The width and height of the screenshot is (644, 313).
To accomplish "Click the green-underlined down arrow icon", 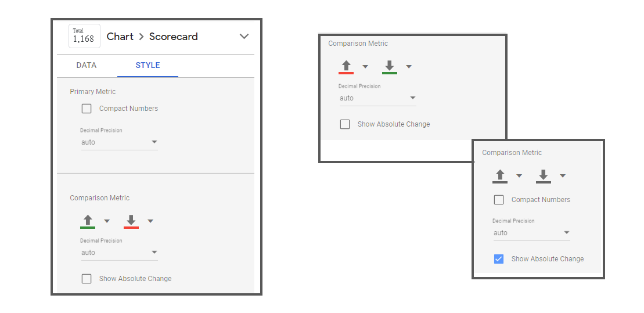I will [x=390, y=66].
